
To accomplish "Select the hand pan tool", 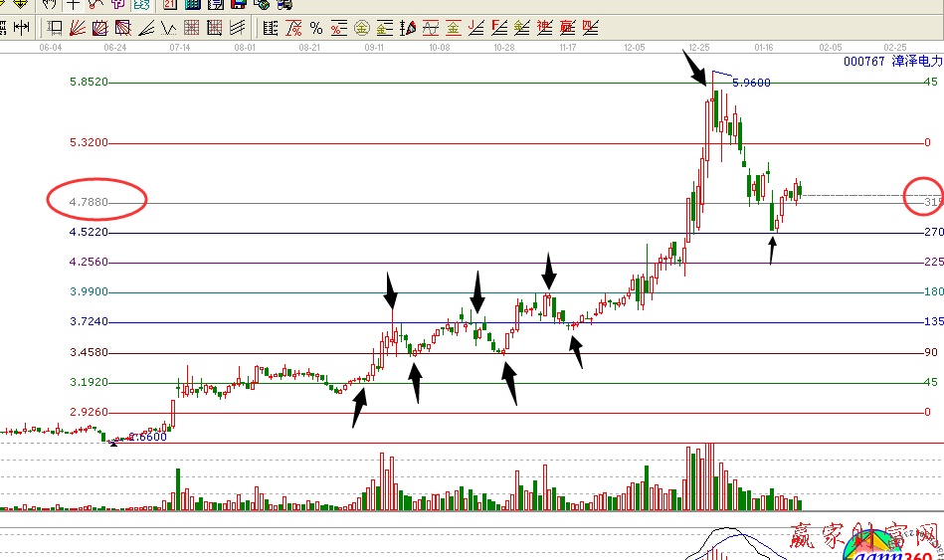I will pos(49,5).
